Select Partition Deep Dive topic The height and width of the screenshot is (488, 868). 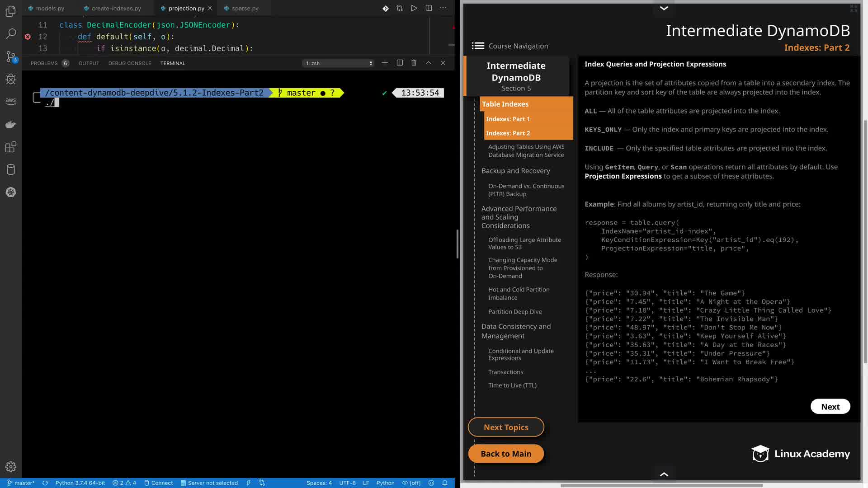pyautogui.click(x=515, y=312)
